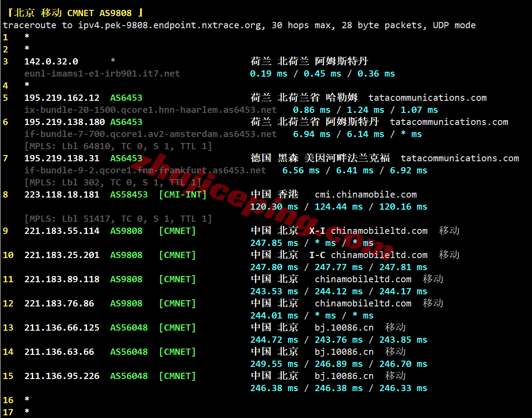532x418 pixels.
Task: Select latency value 243.53 ms
Action: tap(274, 292)
